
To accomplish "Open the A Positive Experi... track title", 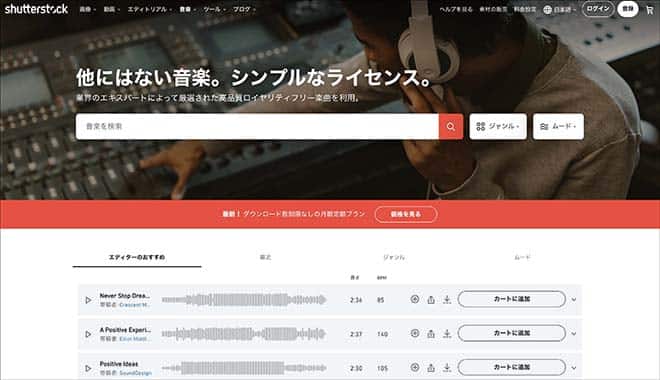I will (x=125, y=330).
